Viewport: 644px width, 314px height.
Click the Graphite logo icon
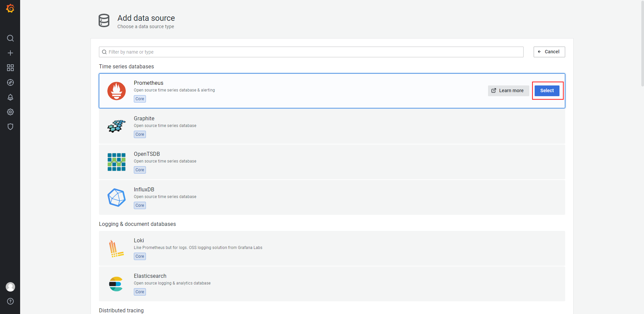coord(116,126)
